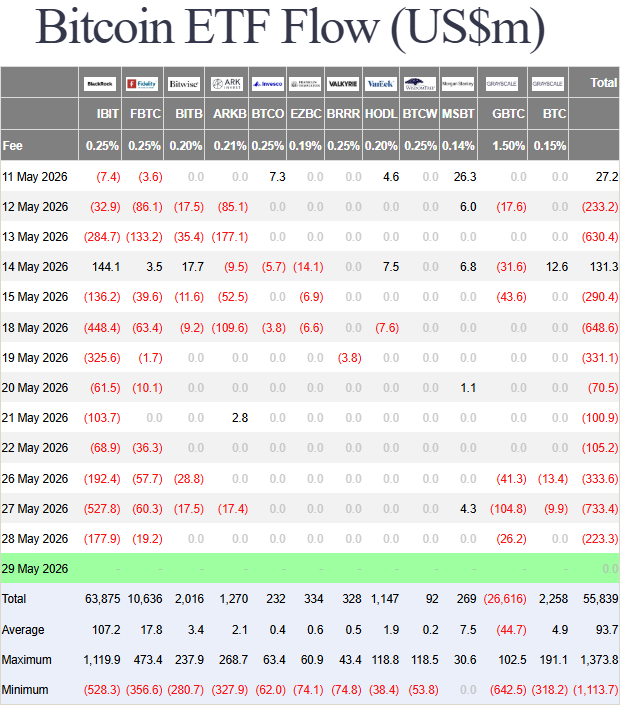The width and height of the screenshot is (621, 707).
Task: Click the WisdomTree logo above BTCW
Action: (x=419, y=84)
